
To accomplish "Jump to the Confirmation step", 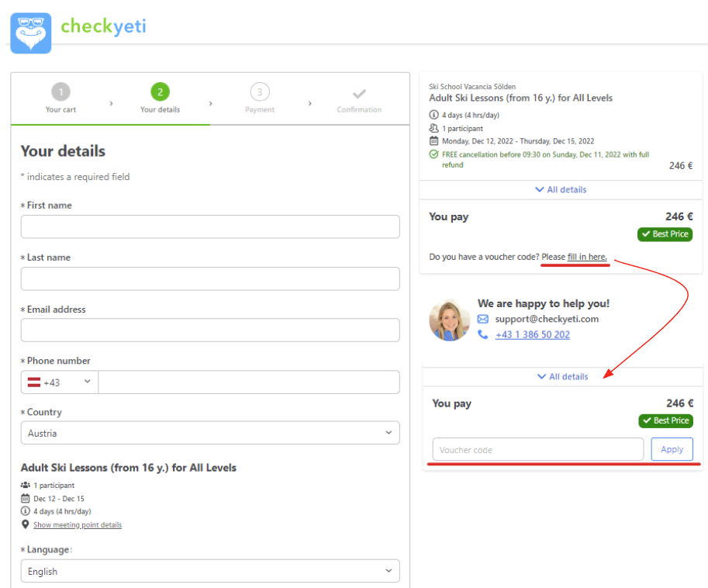I will 359,100.
